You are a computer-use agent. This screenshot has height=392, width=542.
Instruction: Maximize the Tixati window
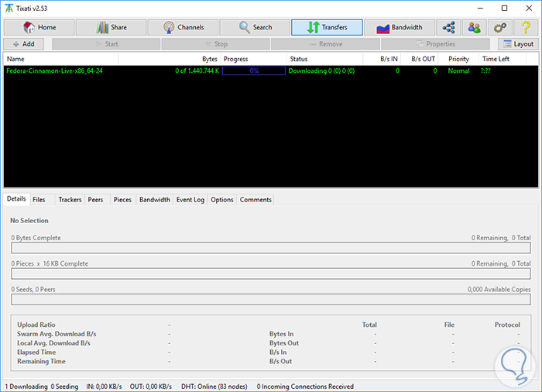coord(504,9)
